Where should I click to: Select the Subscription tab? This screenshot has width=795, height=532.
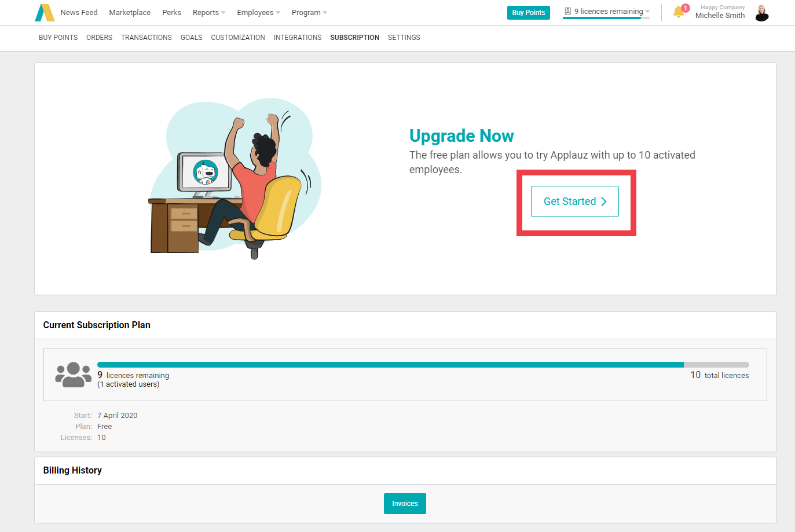[354, 38]
